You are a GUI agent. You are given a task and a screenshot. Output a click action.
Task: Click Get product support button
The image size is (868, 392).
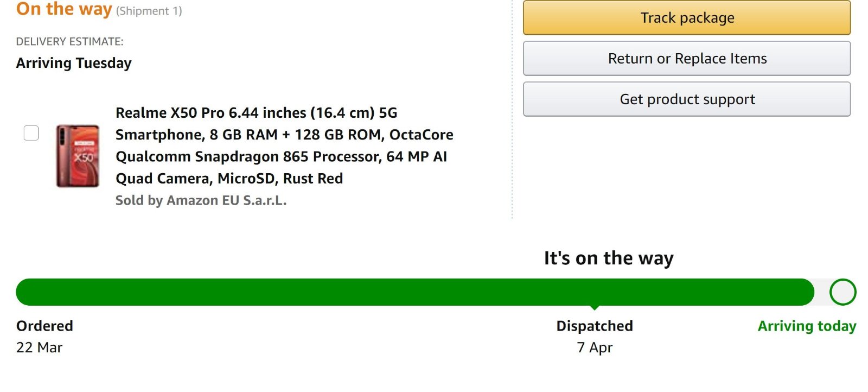tap(687, 99)
